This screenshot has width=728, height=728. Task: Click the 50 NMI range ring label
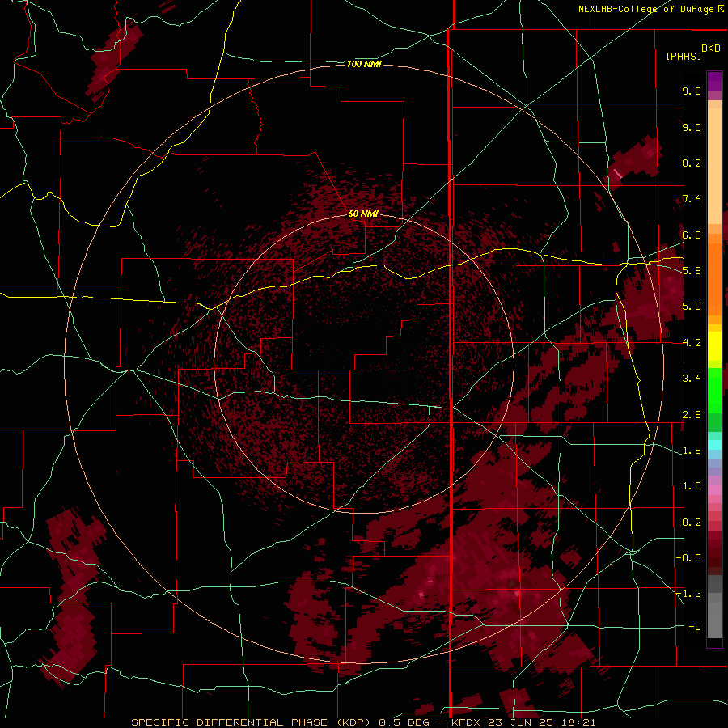click(363, 214)
